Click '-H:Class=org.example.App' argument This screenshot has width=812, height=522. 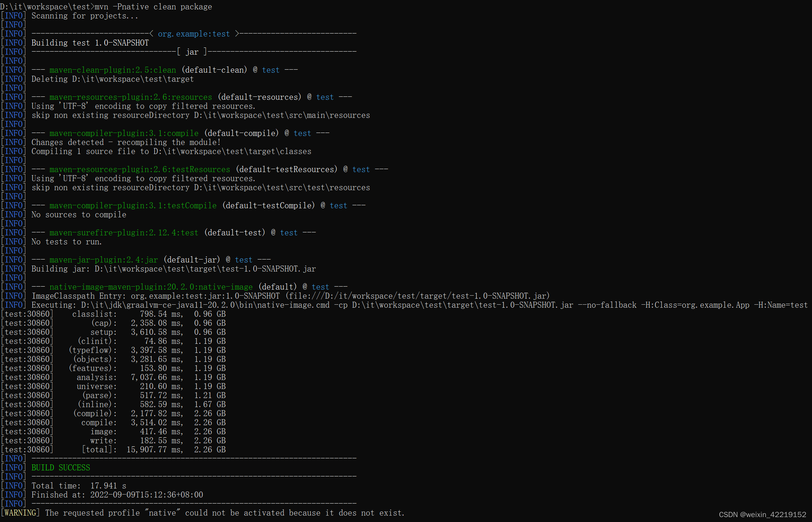pos(695,305)
